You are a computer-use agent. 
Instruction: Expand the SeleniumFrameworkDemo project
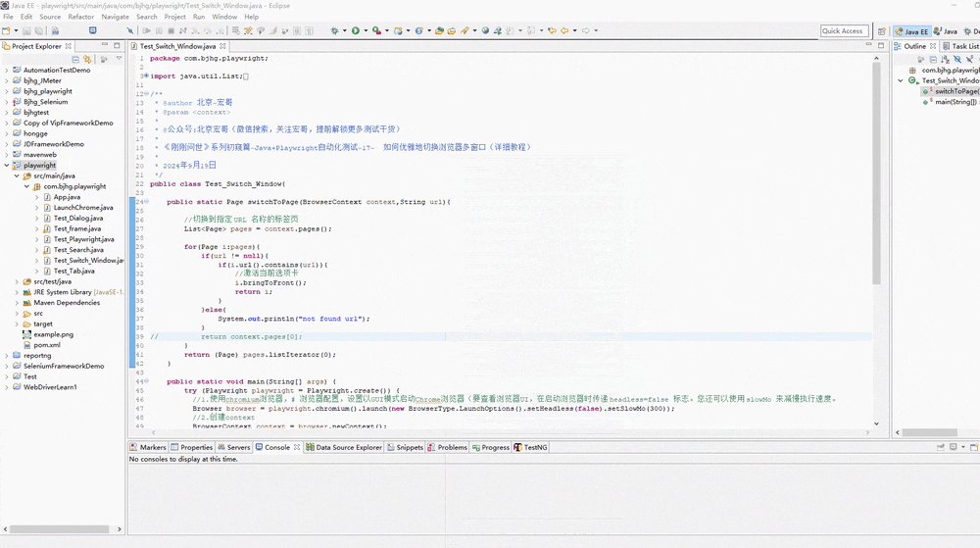[7, 367]
